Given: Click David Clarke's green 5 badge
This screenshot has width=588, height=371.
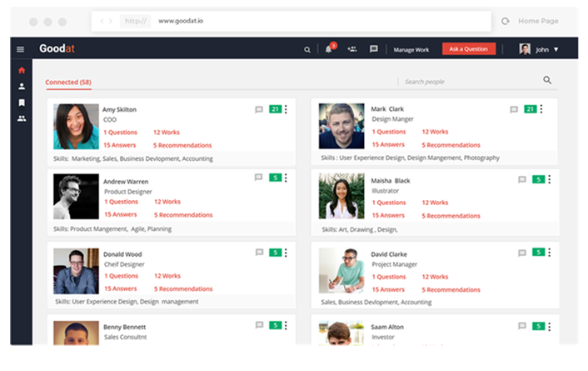Looking at the screenshot, I should click(539, 252).
